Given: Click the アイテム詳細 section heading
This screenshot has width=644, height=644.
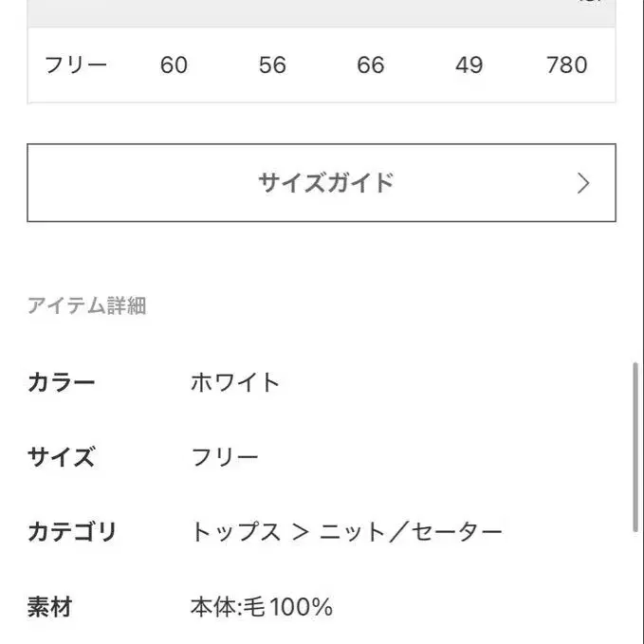Looking at the screenshot, I should [86, 306].
